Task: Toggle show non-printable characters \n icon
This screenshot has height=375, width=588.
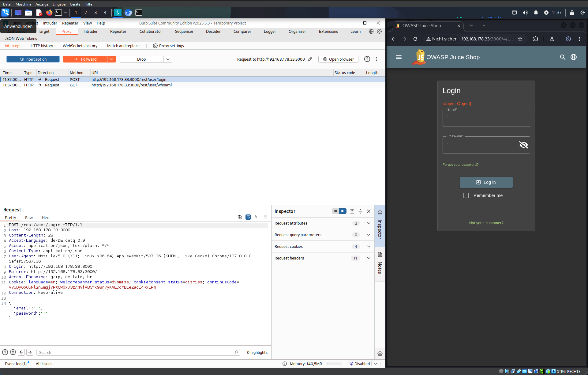Action: (257, 217)
